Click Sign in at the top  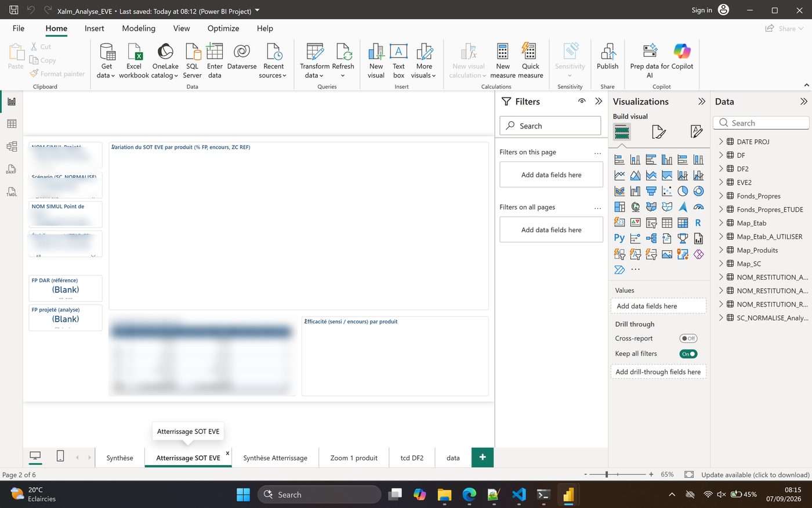tap(702, 10)
